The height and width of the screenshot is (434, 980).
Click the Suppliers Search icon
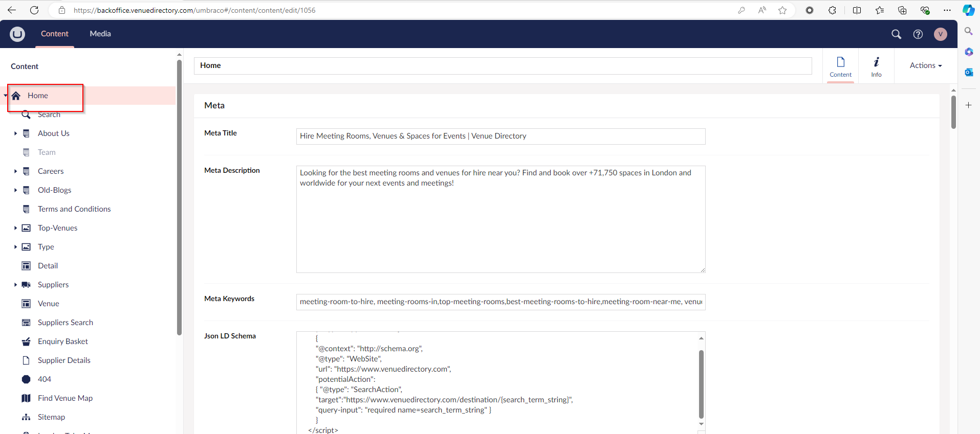click(26, 323)
